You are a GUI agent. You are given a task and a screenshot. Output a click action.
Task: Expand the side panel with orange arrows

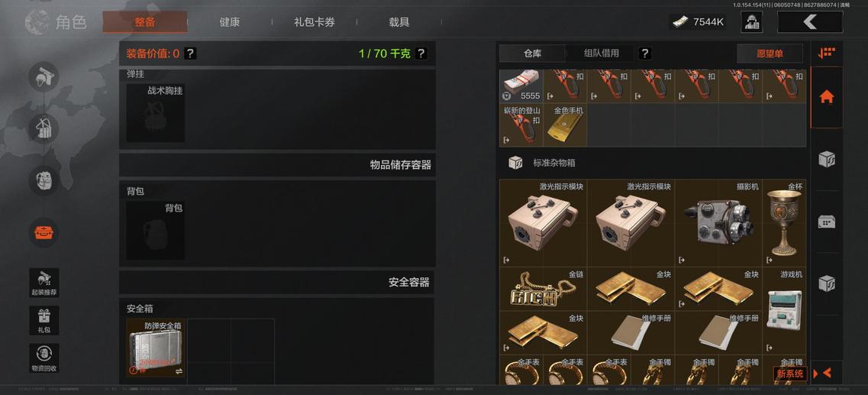822,374
